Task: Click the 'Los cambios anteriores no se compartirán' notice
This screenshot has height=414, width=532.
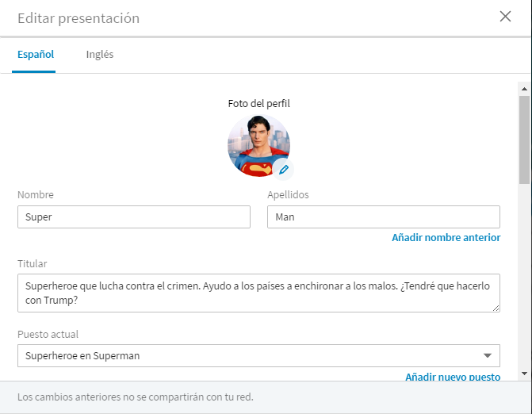Action: pyautogui.click(x=136, y=397)
